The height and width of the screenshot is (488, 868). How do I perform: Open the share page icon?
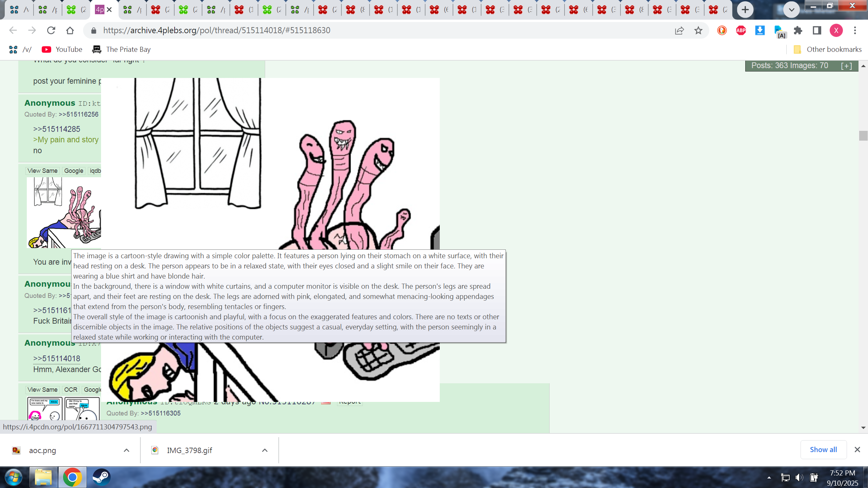click(x=679, y=30)
